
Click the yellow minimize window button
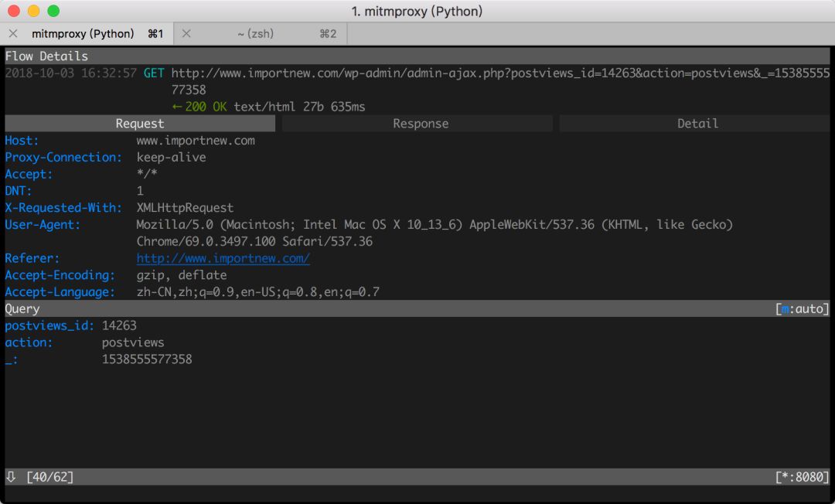(33, 11)
